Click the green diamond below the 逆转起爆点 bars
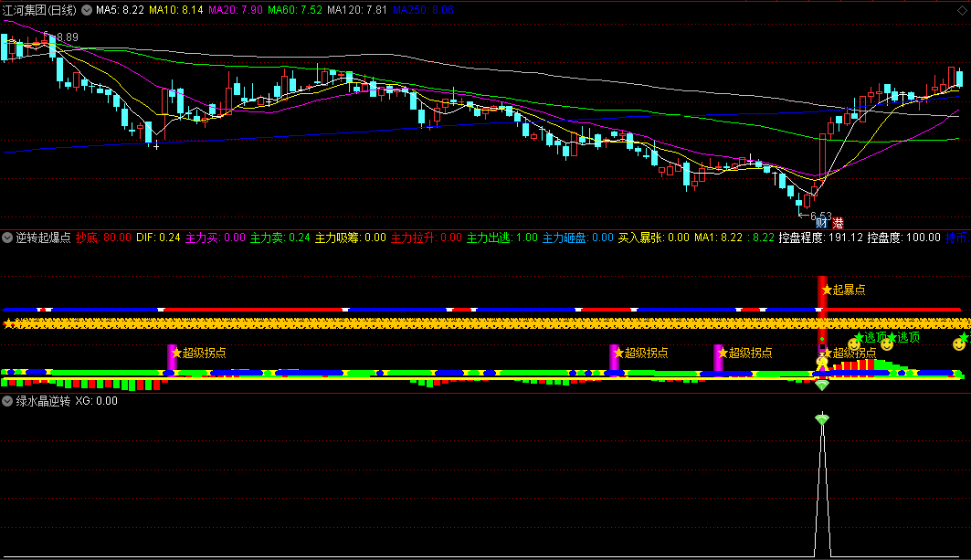This screenshot has width=971, height=560. [822, 385]
